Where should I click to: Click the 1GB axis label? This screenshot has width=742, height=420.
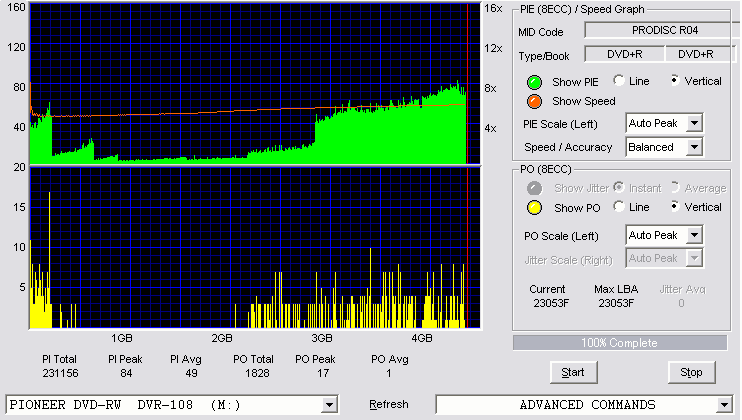click(122, 338)
